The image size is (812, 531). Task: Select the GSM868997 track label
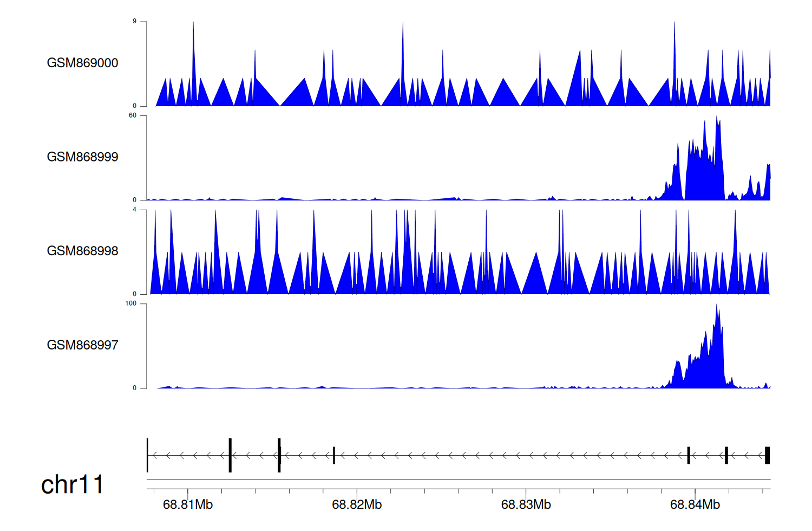(x=82, y=345)
